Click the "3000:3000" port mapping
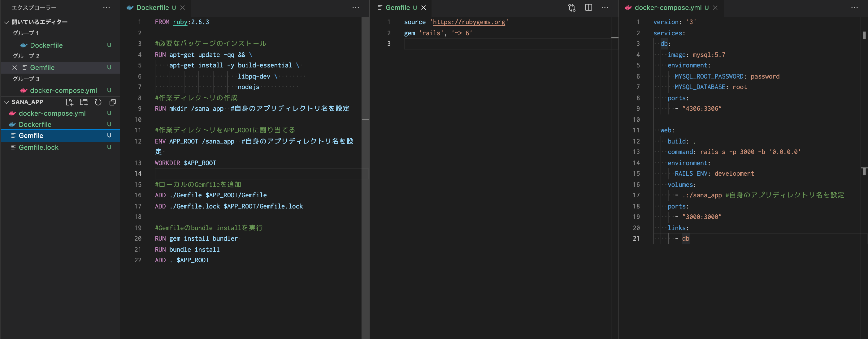Screen dimensions: 868x339 pos(702,217)
